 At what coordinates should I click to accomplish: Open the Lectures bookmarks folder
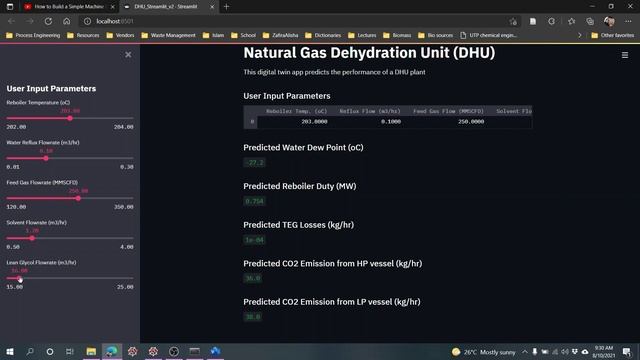point(362,36)
